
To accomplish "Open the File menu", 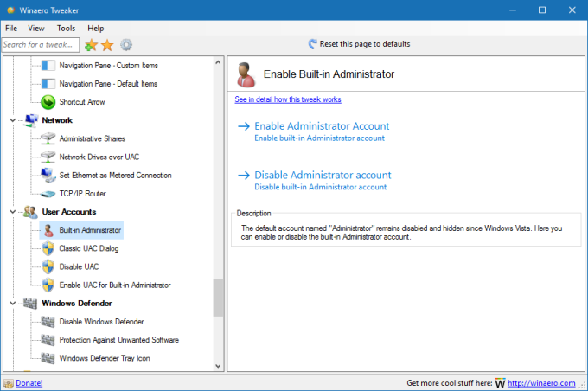I will [11, 29].
